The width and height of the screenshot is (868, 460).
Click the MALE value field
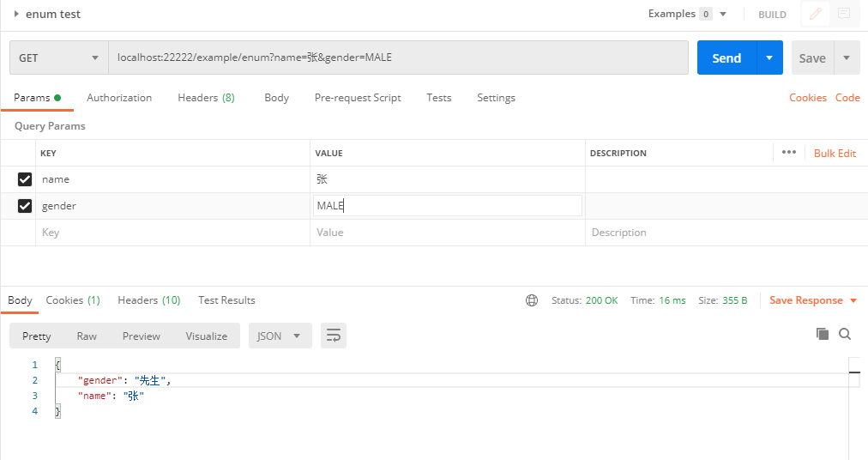(447, 206)
